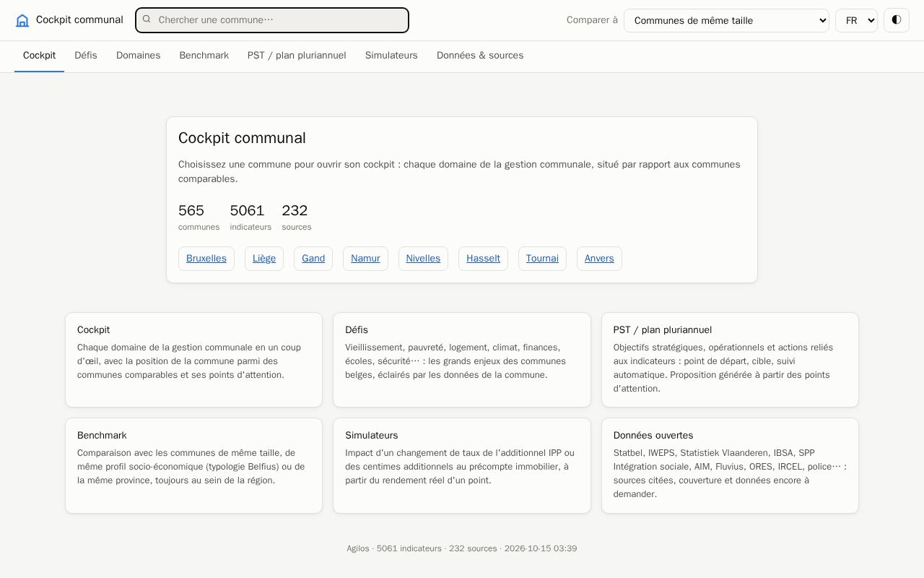
Task: Select the Nivelles commune link
Action: tap(423, 259)
